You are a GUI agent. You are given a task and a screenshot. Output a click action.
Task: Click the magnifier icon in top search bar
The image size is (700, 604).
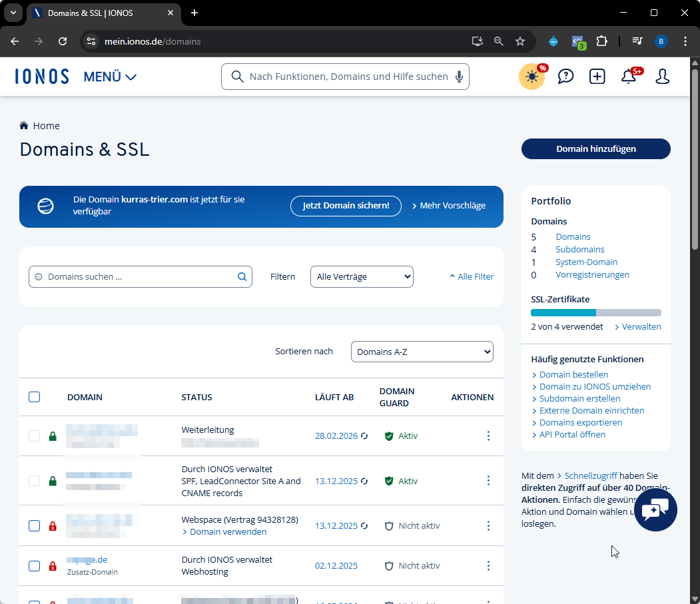coord(238,77)
